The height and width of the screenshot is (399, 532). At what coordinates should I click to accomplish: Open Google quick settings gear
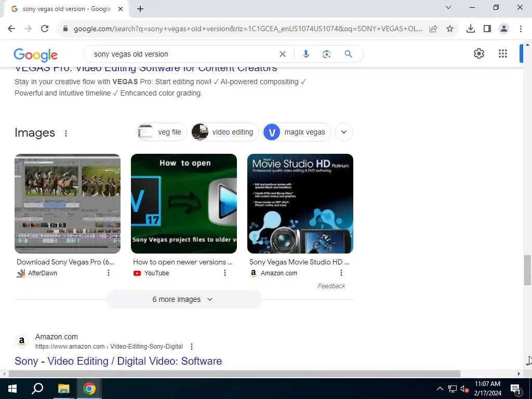coord(478,54)
